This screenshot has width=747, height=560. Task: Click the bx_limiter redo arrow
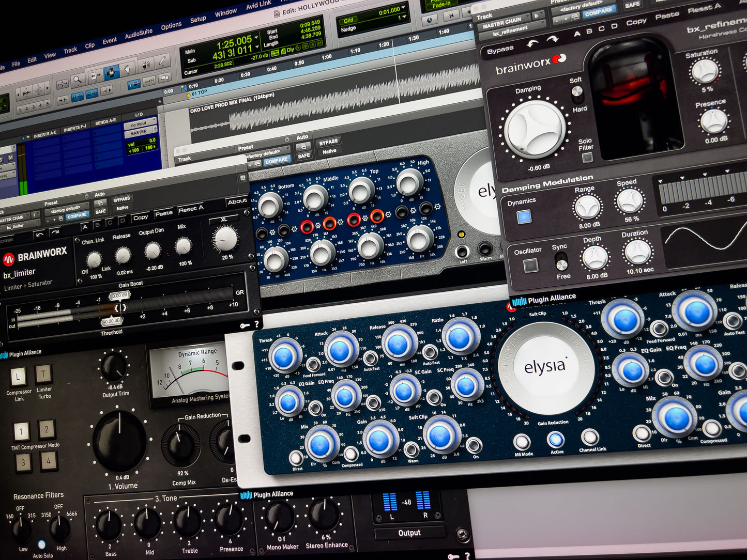tap(56, 233)
